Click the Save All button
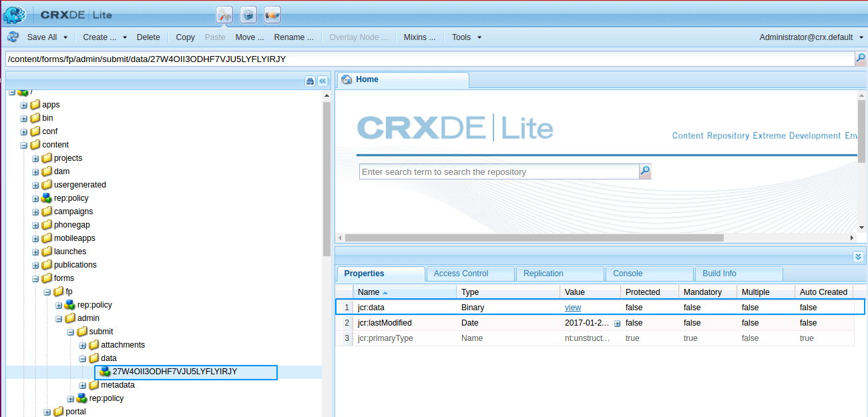 (42, 37)
